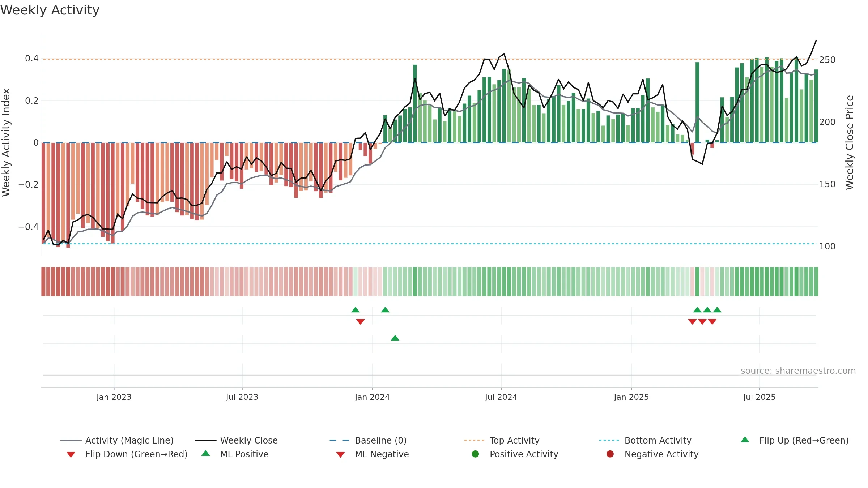Viewport: 868px width, 488px height.
Task: Click the lone green triangle below Jan 2024 flips
Action: pyautogui.click(x=395, y=338)
